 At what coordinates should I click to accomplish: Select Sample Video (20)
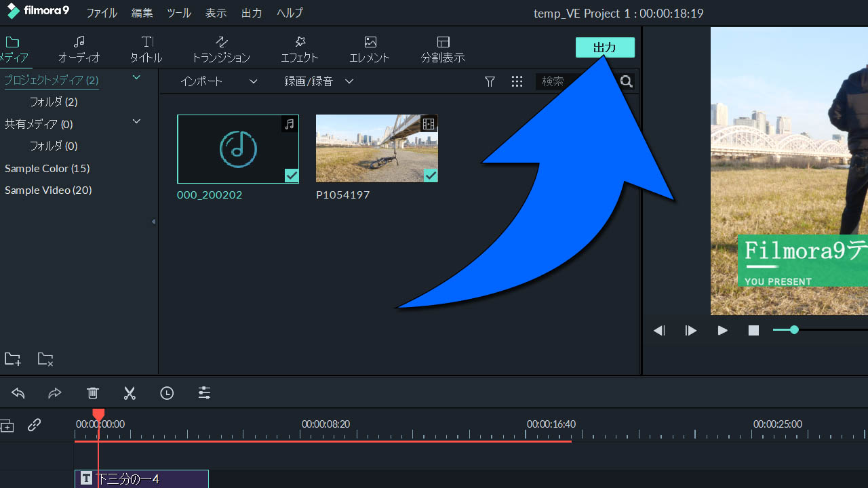[x=48, y=190]
